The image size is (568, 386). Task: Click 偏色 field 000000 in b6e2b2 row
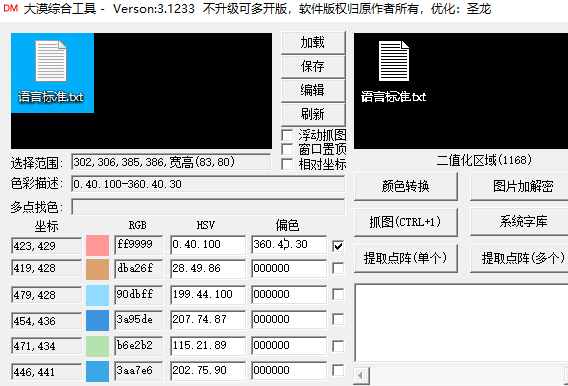289,345
